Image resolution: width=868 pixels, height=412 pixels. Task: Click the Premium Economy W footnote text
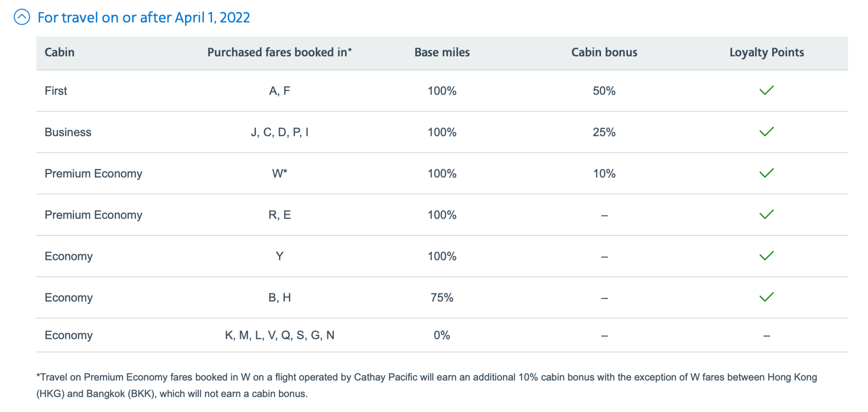[427, 386]
